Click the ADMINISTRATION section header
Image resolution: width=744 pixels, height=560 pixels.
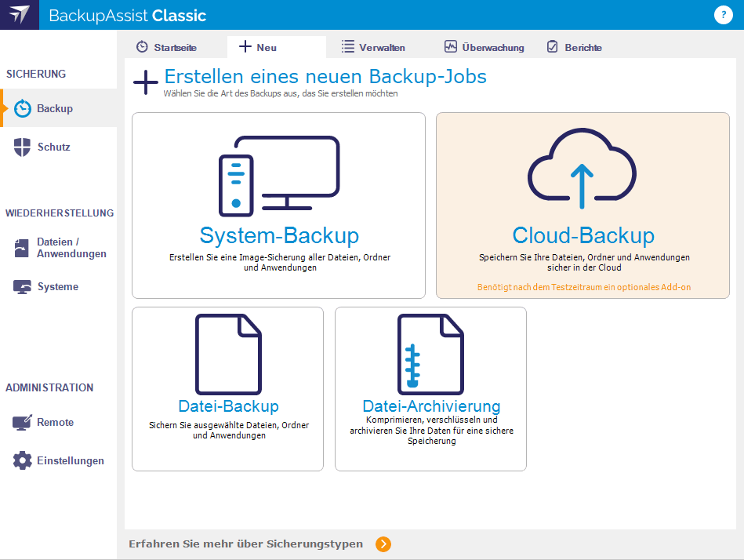tap(49, 387)
